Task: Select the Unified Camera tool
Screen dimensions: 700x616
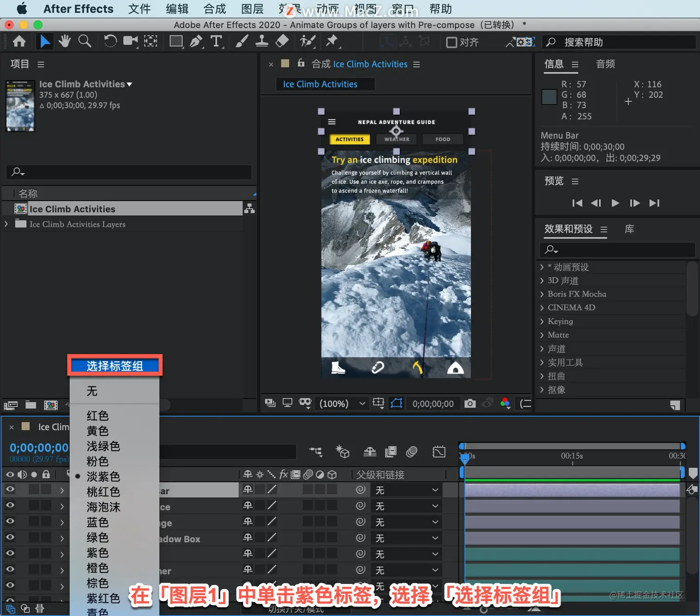Action: coord(131,42)
